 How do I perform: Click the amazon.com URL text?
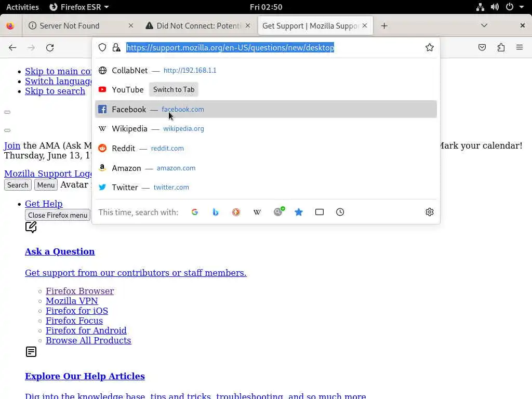coord(176,168)
